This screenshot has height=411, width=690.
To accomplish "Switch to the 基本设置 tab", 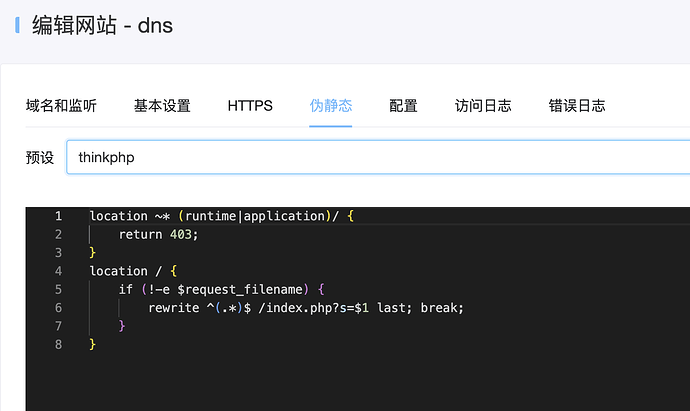I will click(162, 106).
